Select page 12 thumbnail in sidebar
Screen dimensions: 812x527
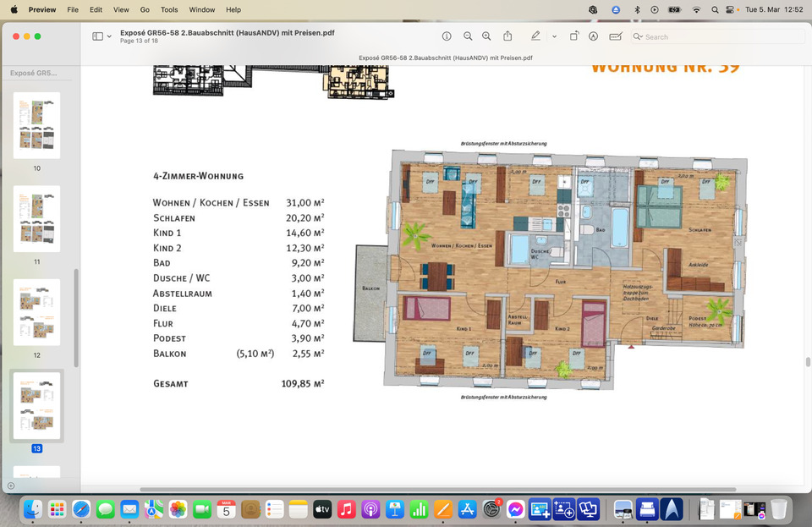(37, 312)
